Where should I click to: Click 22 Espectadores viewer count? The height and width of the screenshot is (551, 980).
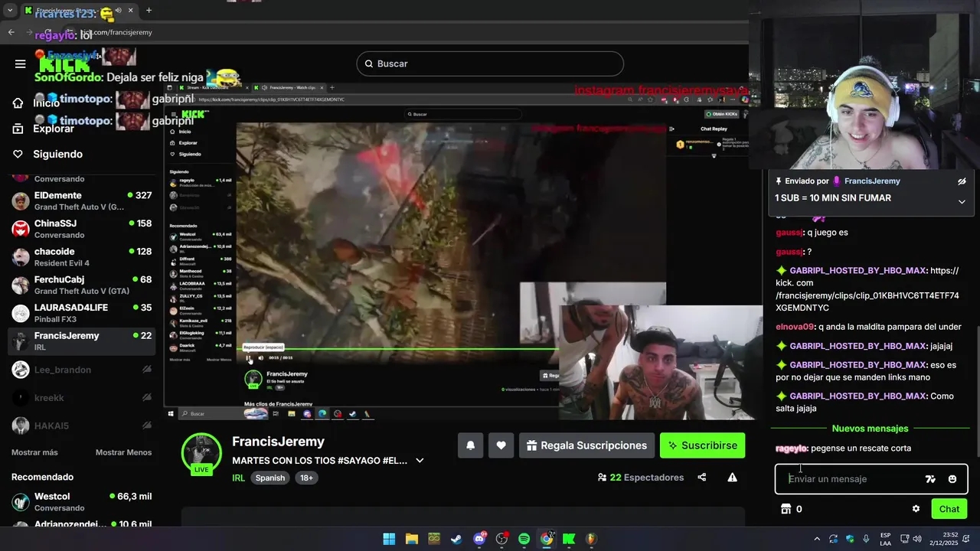[x=641, y=478]
